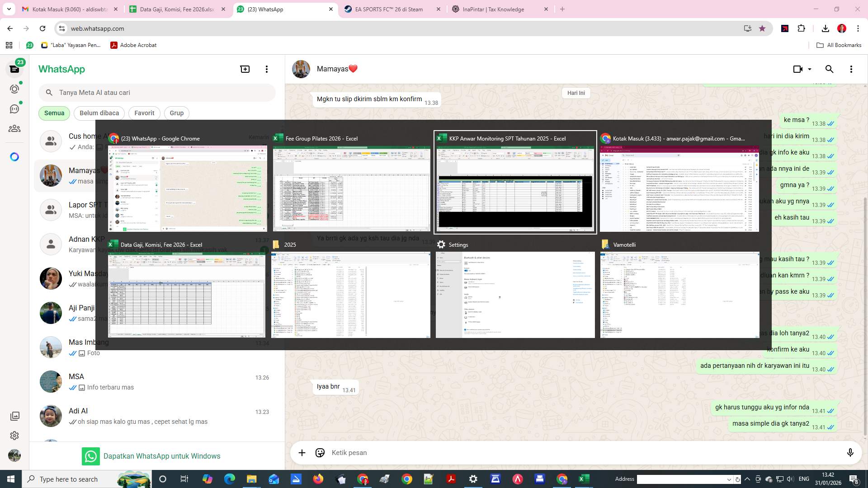Screen dimensions: 868x488
Task: Click the Channels icon in sidebar
Action: click(x=14, y=108)
